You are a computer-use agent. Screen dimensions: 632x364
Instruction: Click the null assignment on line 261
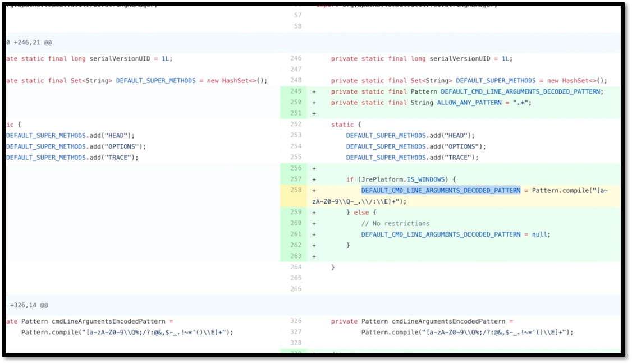[541, 234]
